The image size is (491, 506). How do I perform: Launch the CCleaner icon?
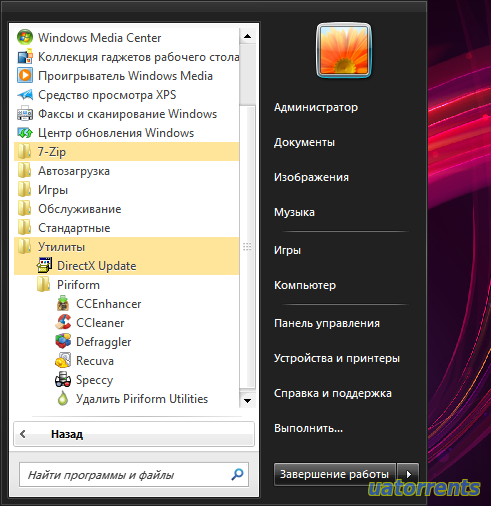(63, 322)
